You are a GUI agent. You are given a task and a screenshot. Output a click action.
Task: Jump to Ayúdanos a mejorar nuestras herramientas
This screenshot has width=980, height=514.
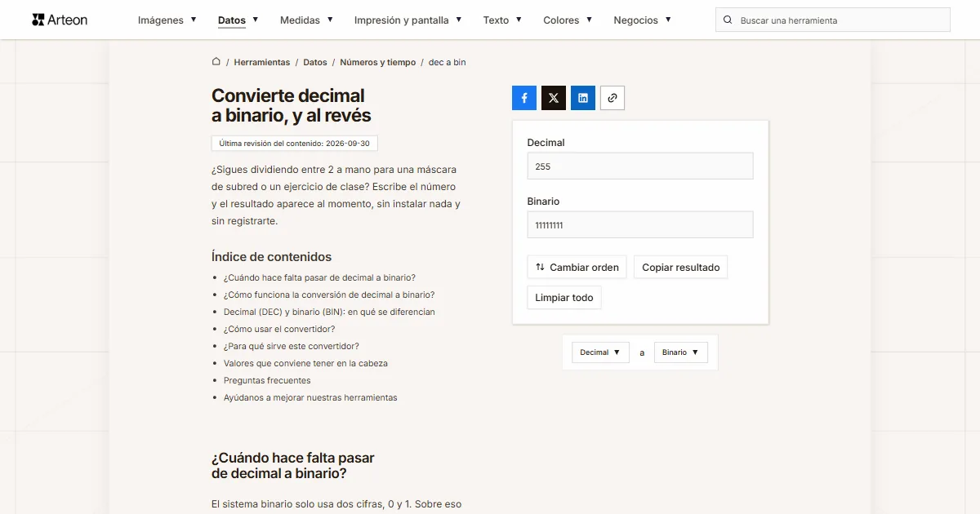(x=310, y=397)
